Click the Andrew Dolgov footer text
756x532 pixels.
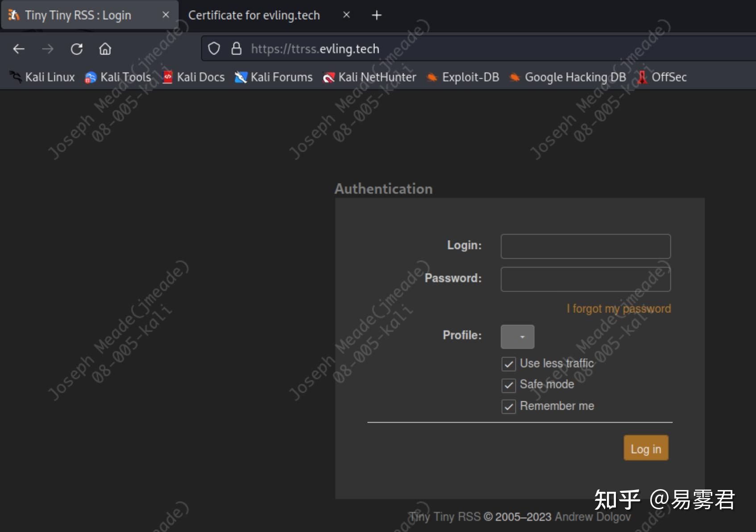(x=593, y=517)
